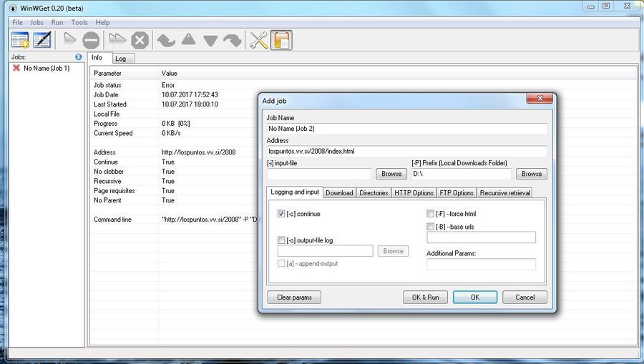Click the [-i] input-file text field
Screen dimensions: 644x364
point(319,174)
